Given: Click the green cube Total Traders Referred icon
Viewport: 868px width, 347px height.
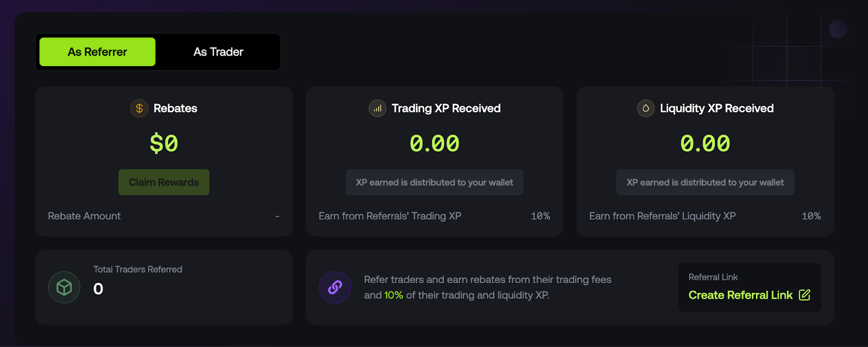Looking at the screenshot, I should pos(64,287).
